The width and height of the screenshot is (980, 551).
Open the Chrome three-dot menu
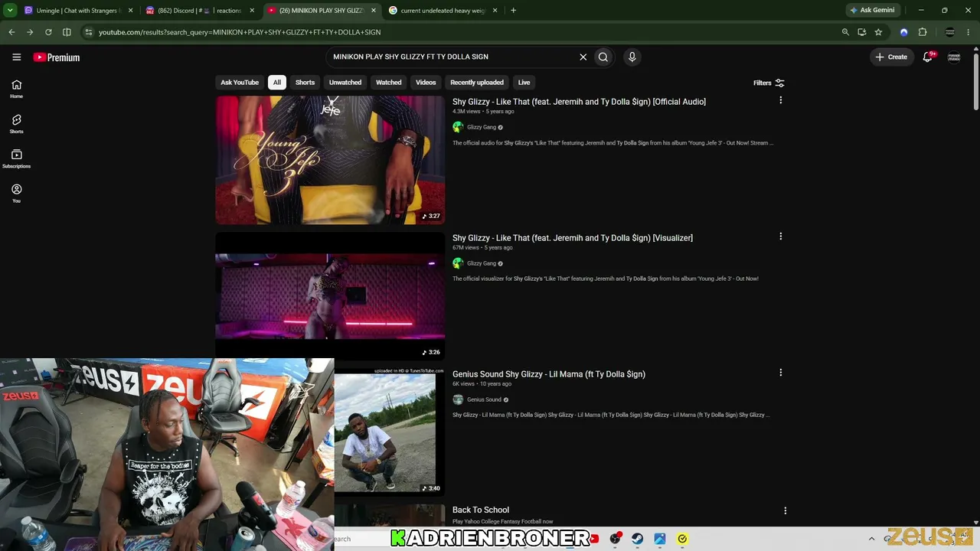(x=969, y=32)
